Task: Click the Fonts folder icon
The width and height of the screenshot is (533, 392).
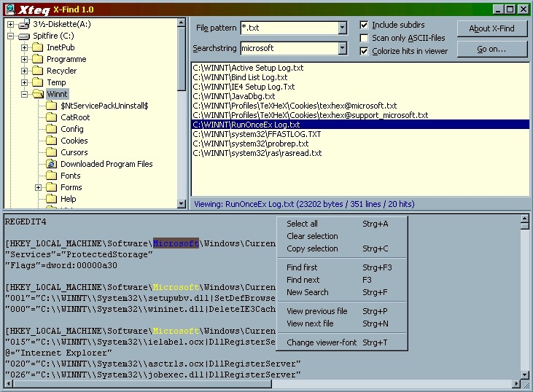Action: (51, 176)
